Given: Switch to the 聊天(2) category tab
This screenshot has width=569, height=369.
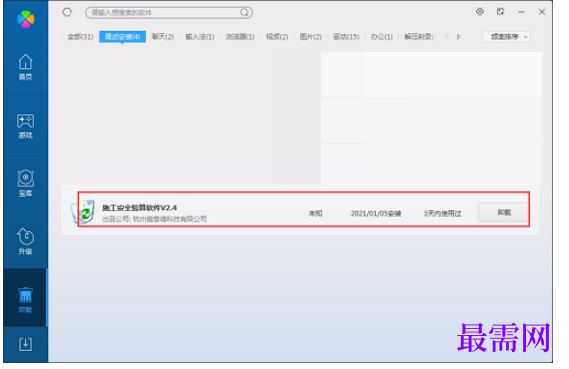Looking at the screenshot, I should (x=163, y=37).
